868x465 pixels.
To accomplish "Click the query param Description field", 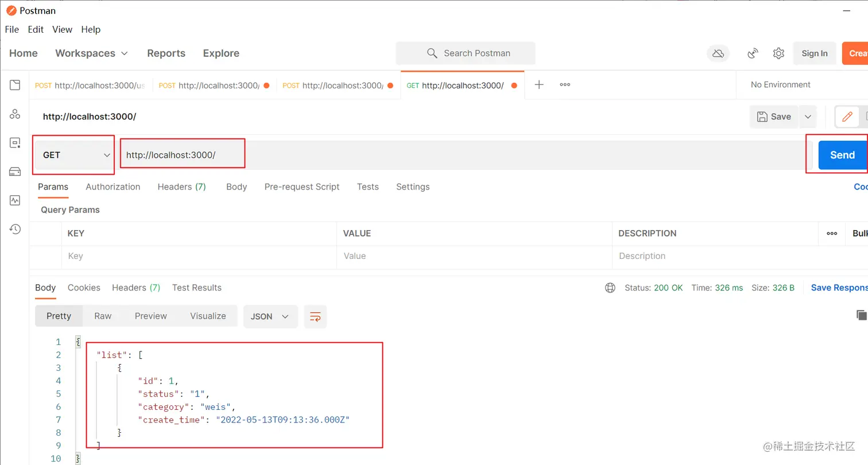I will pyautogui.click(x=715, y=256).
